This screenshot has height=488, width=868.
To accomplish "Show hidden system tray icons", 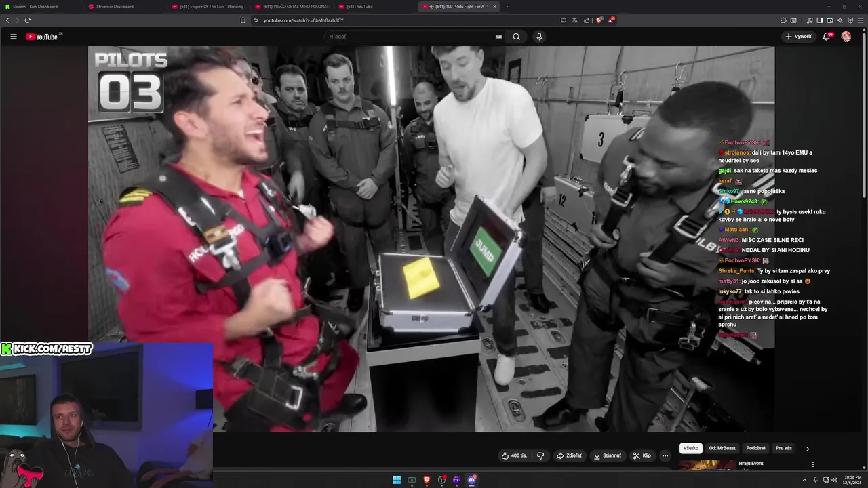I will 804,480.
